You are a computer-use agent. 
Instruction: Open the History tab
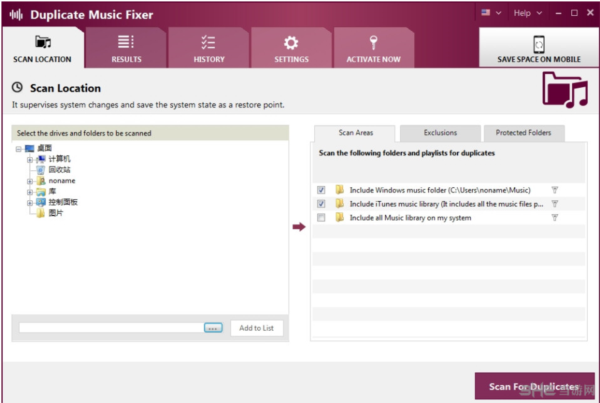click(209, 48)
